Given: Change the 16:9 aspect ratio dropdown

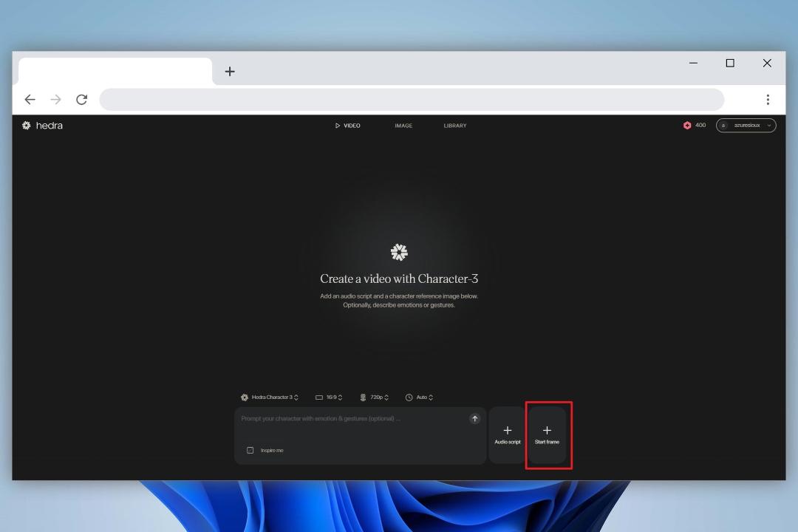Looking at the screenshot, I should [329, 397].
